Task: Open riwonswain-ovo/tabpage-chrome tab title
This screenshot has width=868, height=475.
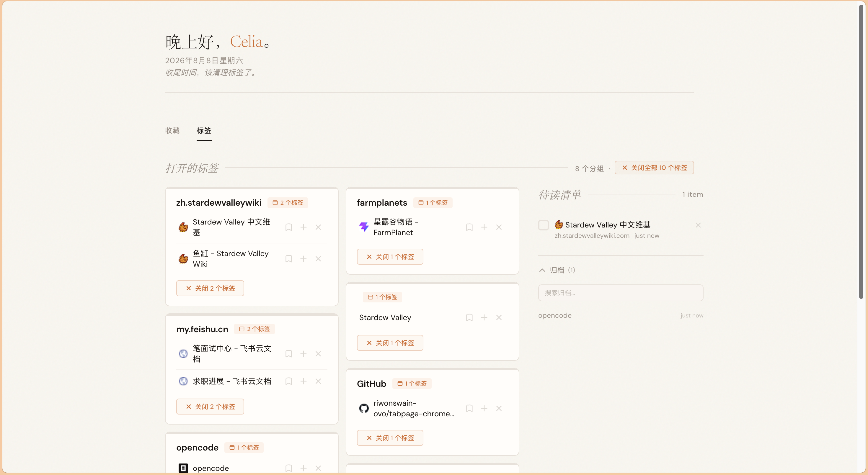Action: pos(414,408)
